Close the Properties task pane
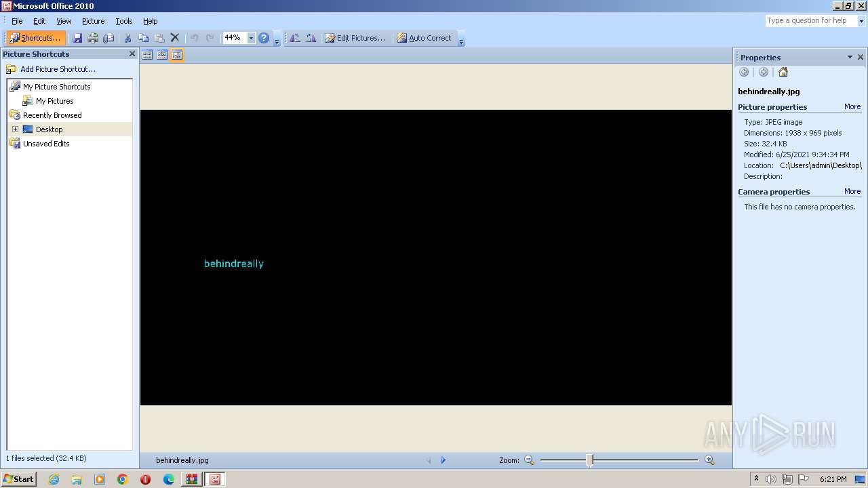The height and width of the screenshot is (488, 868). [x=861, y=57]
